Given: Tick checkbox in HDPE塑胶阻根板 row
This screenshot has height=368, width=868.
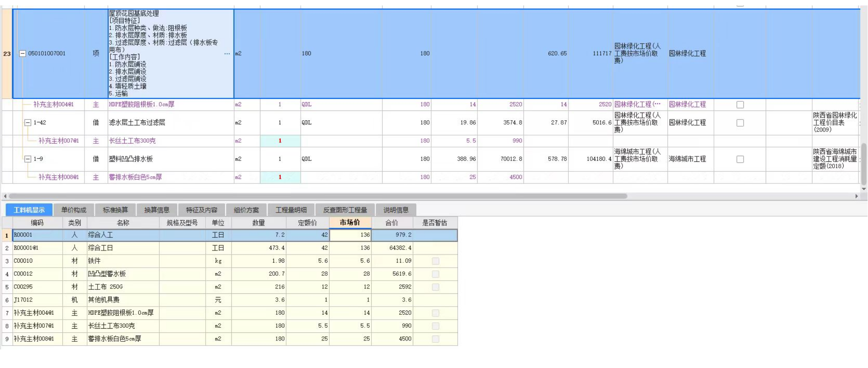Looking at the screenshot, I should (740, 104).
